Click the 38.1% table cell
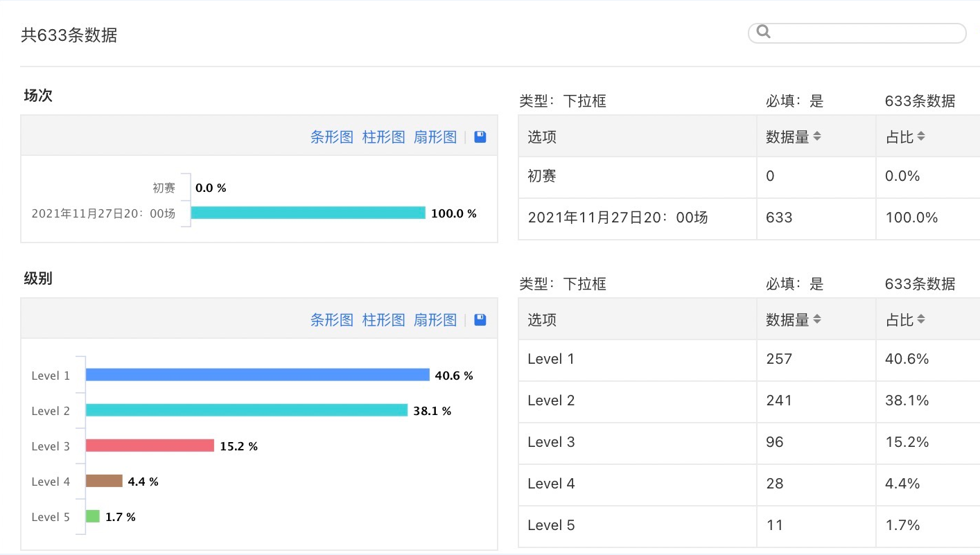 point(928,401)
